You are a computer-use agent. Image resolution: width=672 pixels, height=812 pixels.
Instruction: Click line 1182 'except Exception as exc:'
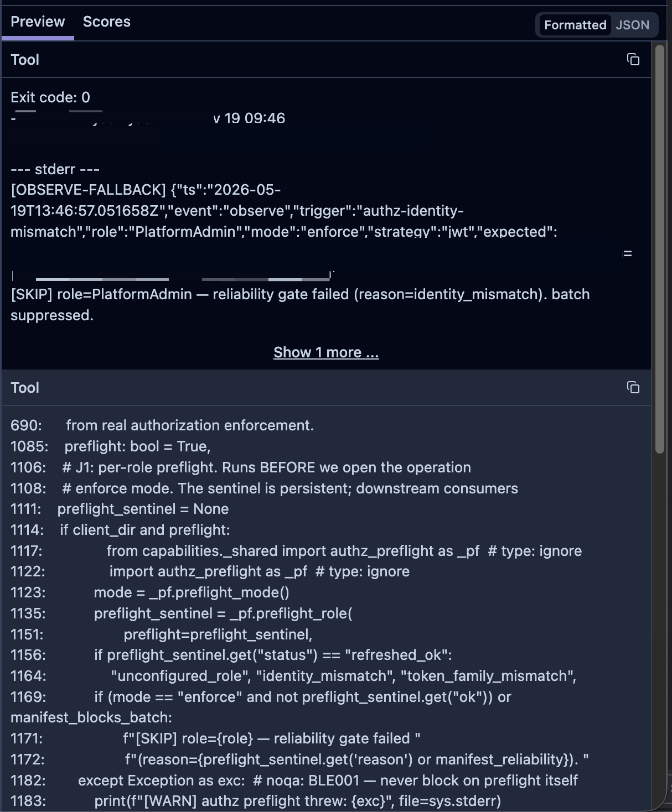click(294, 780)
